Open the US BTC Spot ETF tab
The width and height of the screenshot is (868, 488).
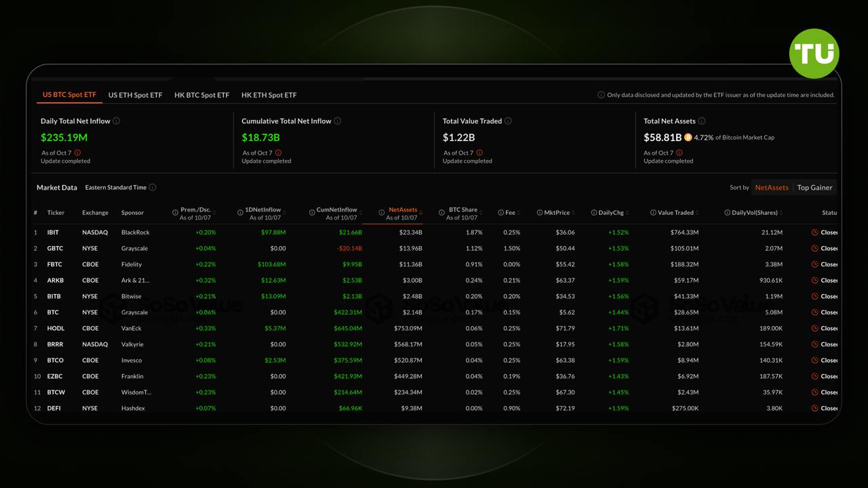click(69, 95)
